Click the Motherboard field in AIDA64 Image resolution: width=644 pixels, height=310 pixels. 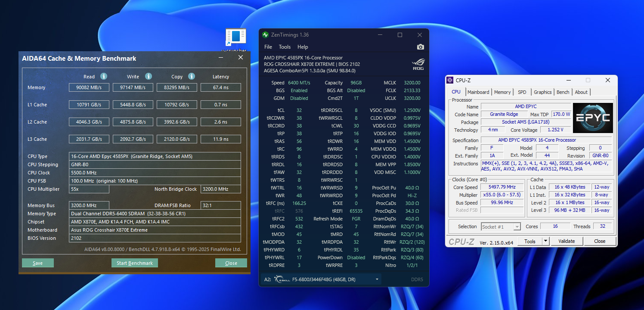coord(155,230)
